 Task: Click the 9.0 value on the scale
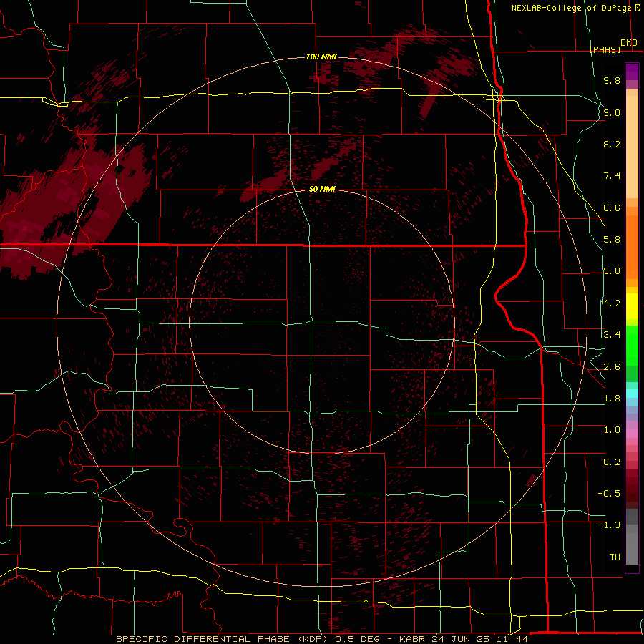click(612, 112)
